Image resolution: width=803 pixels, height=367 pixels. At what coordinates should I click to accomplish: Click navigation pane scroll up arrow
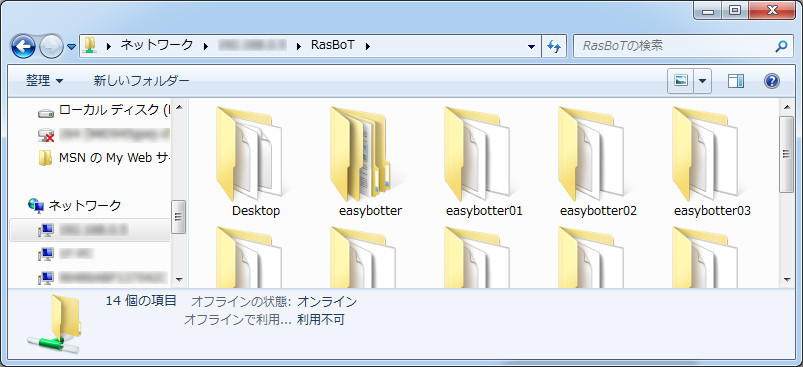pos(179,107)
